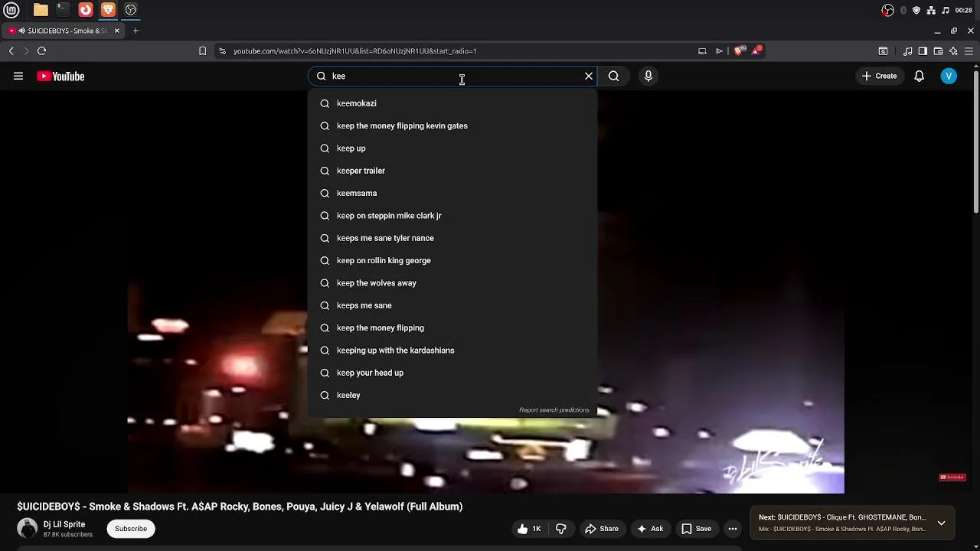The image size is (980, 551).
Task: Open more actions three-dot menu
Action: [733, 529]
